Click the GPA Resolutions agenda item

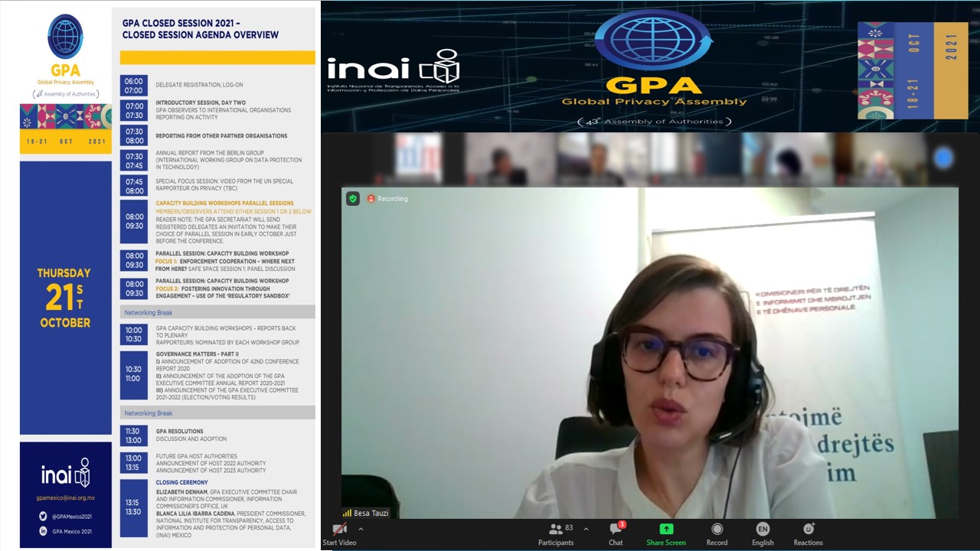179,432
